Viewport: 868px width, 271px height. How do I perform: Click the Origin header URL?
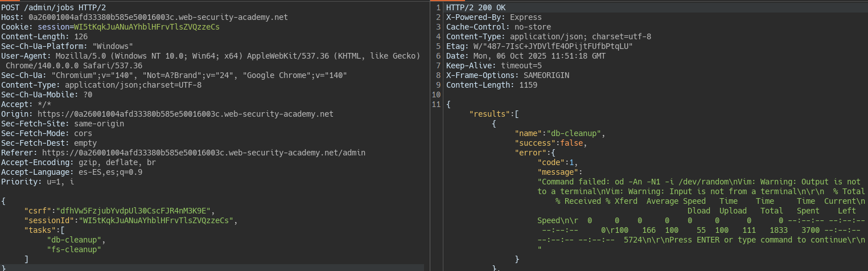point(186,114)
